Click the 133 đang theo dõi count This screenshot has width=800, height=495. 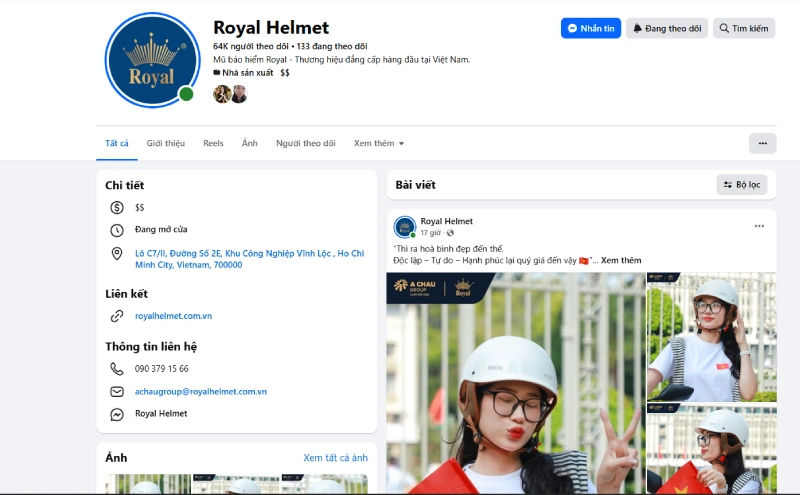tap(332, 46)
